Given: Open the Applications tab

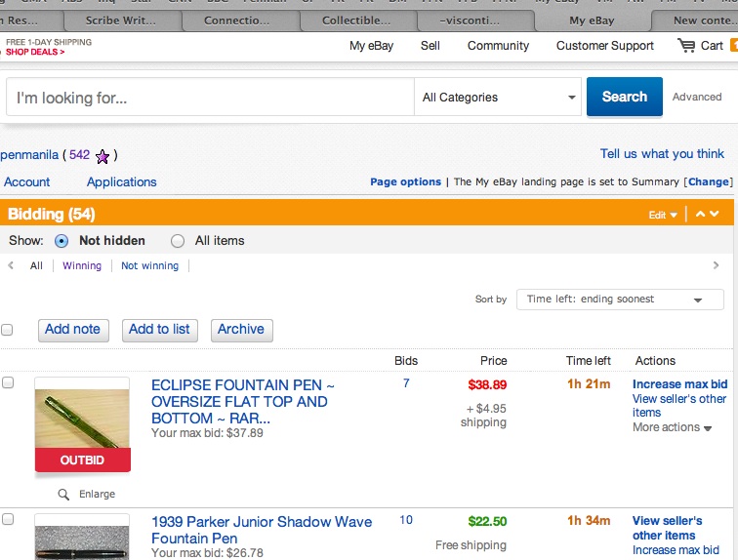Looking at the screenshot, I should point(121,182).
